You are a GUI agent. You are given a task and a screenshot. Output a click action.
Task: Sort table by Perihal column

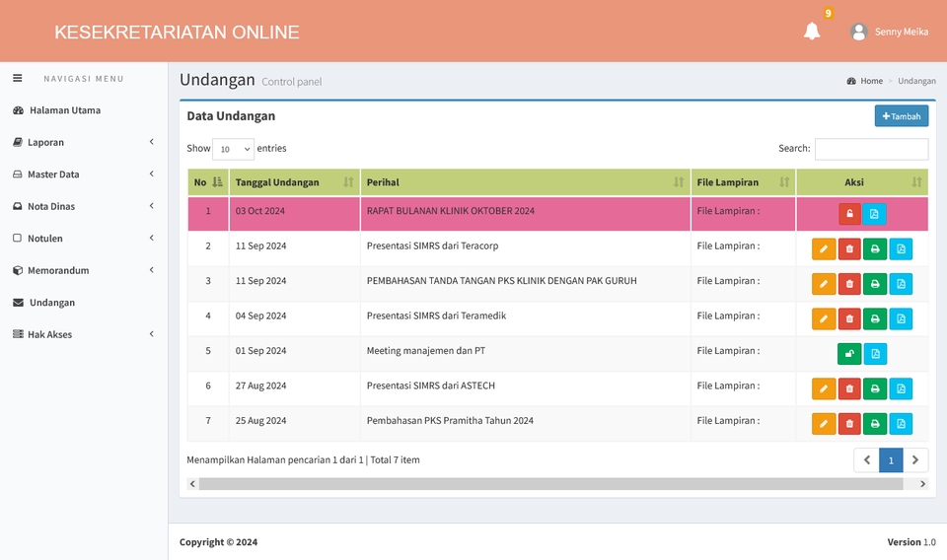coord(526,182)
